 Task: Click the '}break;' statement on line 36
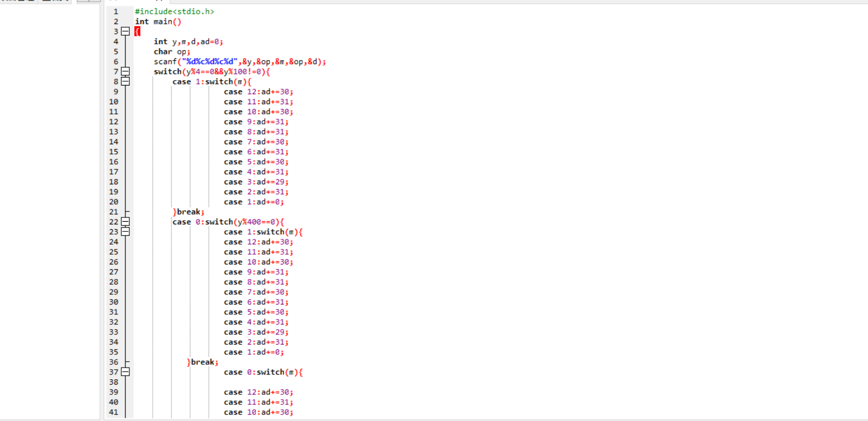[x=202, y=362]
